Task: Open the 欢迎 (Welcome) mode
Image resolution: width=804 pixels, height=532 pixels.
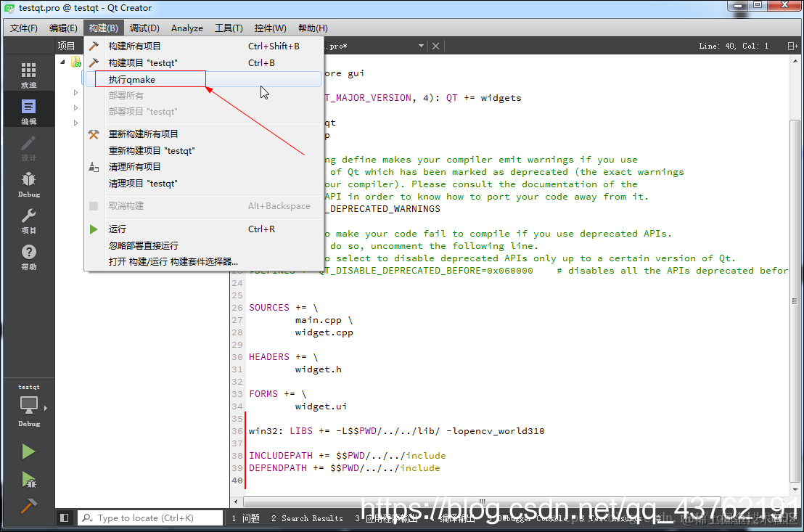Action: [29, 74]
